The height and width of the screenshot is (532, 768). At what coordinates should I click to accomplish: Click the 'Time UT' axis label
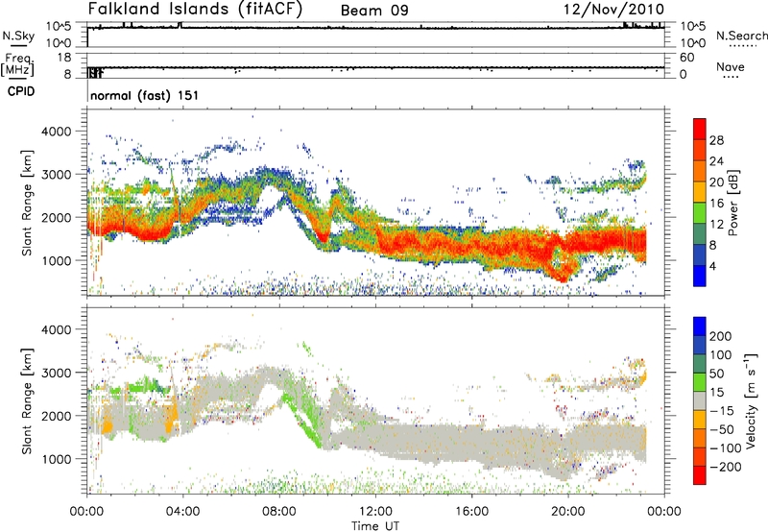pyautogui.click(x=375, y=526)
